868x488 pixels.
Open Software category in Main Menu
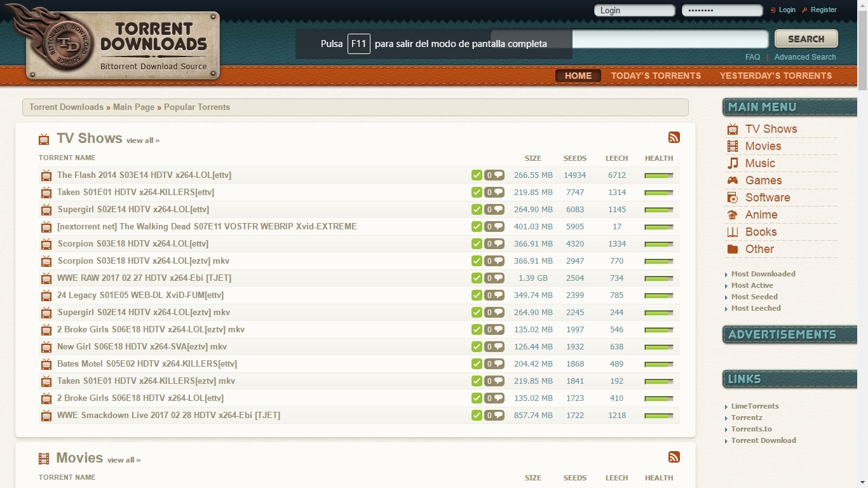click(x=768, y=198)
